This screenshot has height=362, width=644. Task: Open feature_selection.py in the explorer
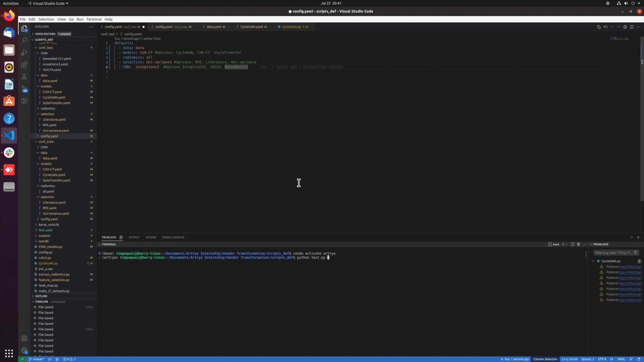(54, 280)
